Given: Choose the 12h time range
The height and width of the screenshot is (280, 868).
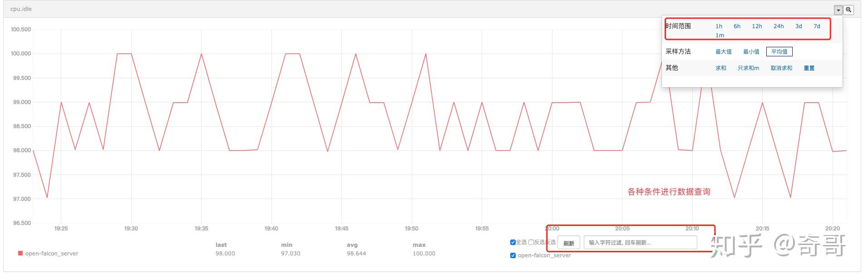Looking at the screenshot, I should [757, 26].
